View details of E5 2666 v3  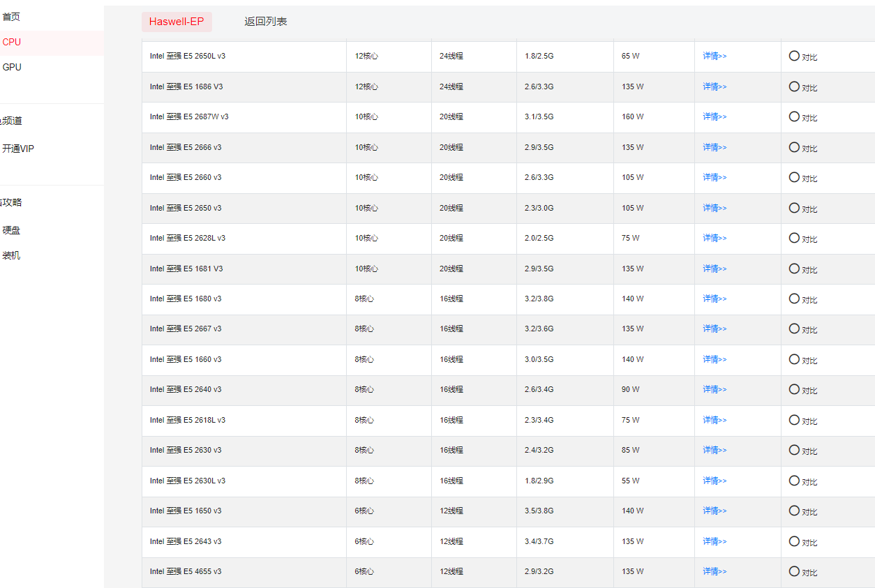click(715, 147)
